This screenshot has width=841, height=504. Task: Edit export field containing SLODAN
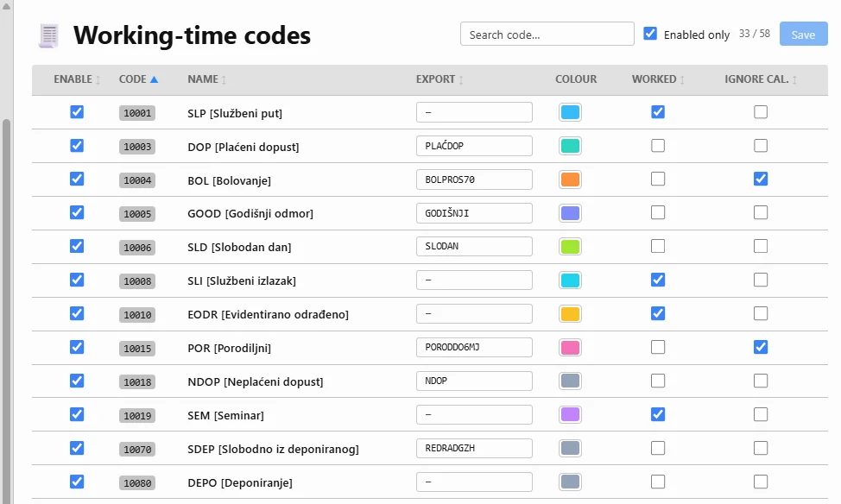click(474, 247)
